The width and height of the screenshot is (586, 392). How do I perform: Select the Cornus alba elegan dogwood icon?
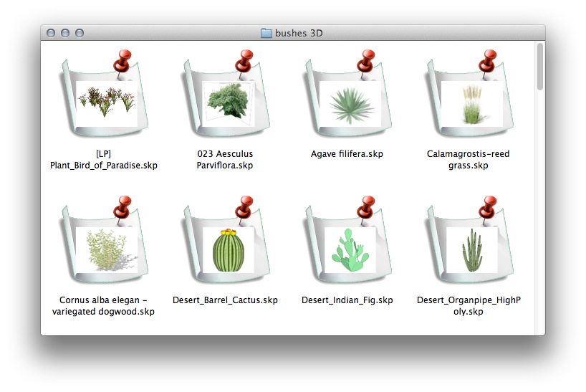tap(104, 239)
